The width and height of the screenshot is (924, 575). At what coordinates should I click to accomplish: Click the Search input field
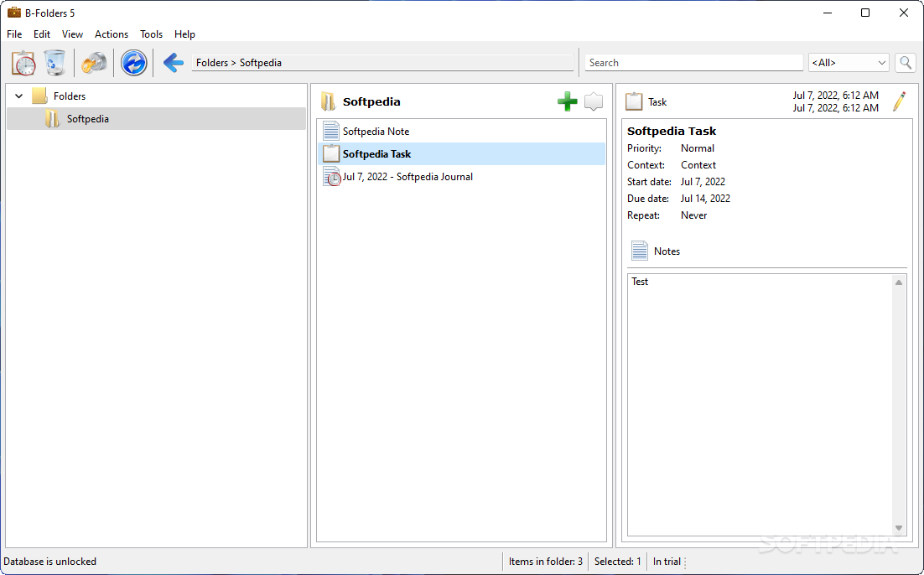pos(693,63)
